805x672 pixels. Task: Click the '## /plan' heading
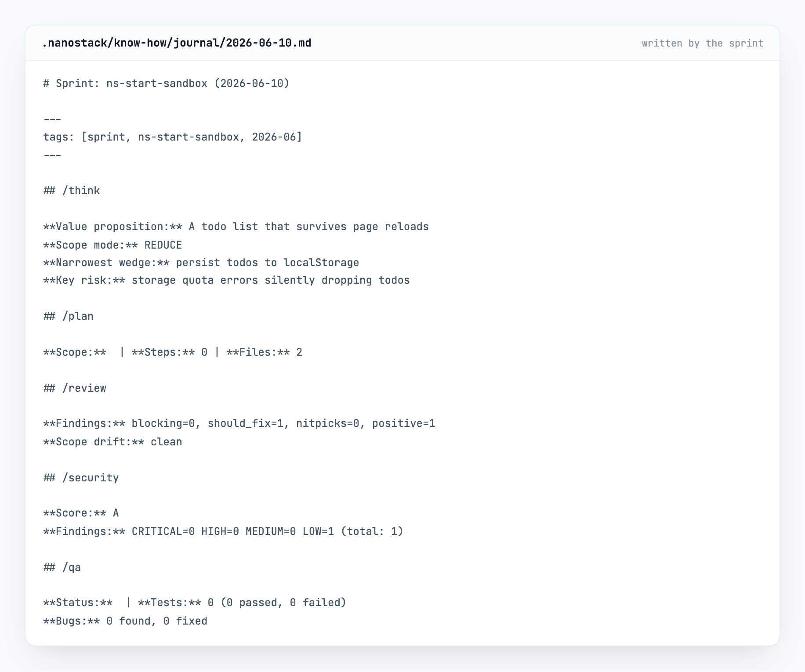pos(69,316)
